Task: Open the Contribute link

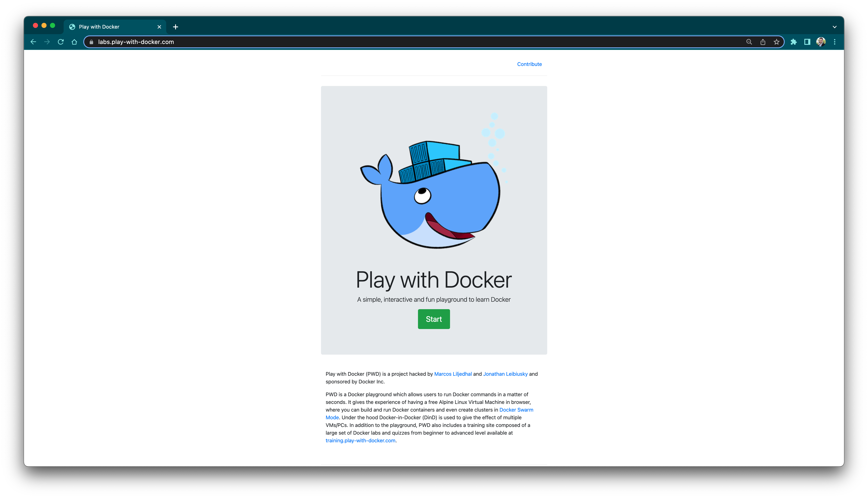Action: (x=529, y=64)
